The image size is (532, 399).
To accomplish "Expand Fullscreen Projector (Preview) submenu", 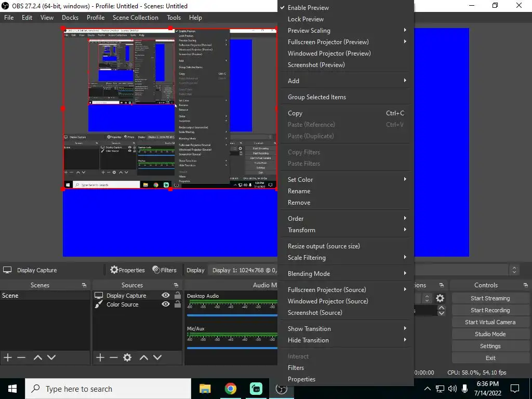I will 345,42.
